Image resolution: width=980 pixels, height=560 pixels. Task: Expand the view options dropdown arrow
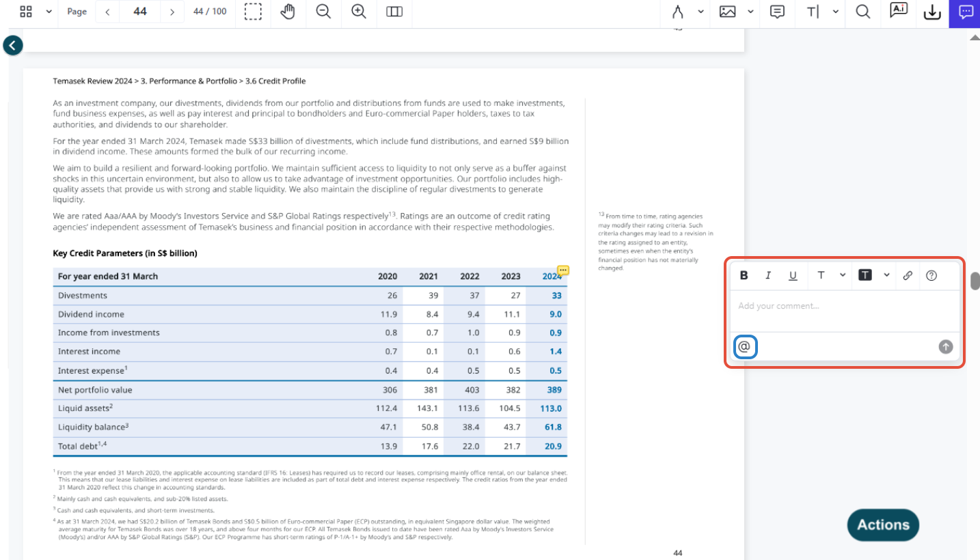[49, 12]
